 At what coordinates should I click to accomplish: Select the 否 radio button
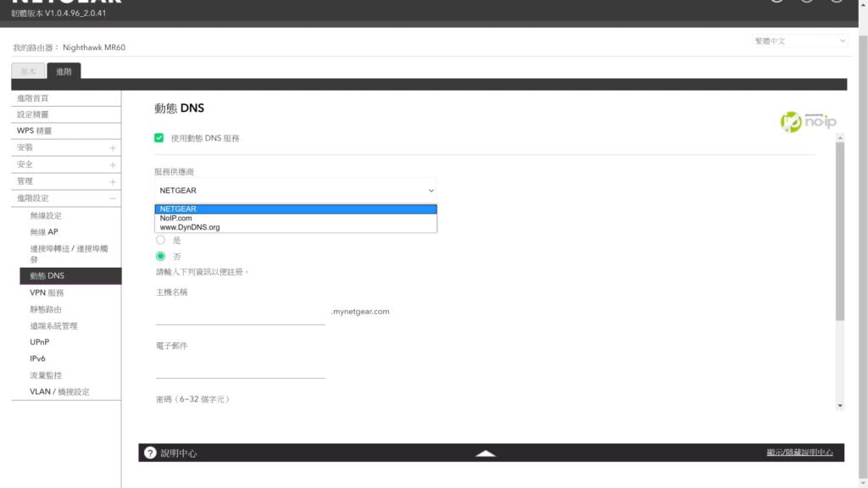point(160,256)
